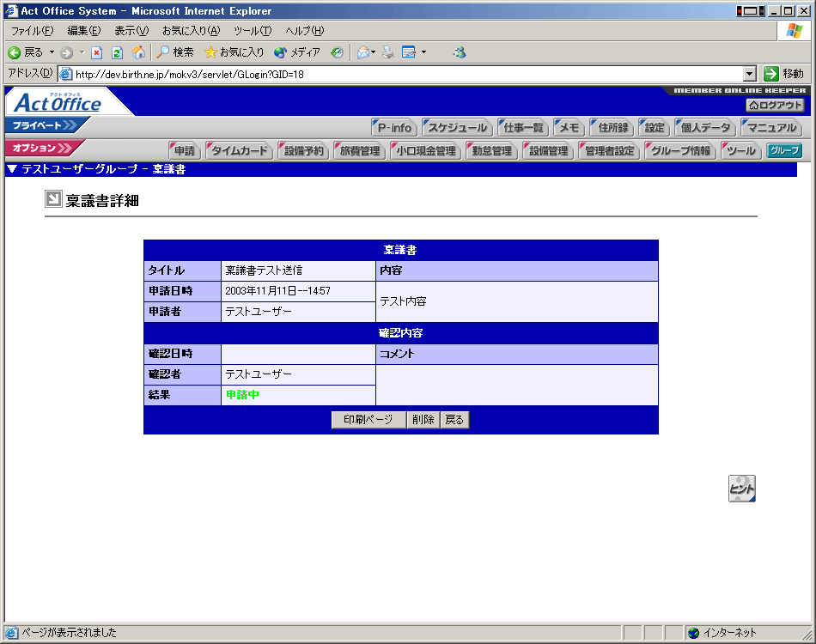Expand the mail icon dropdown arrow
This screenshot has height=644, width=816.
[x=374, y=52]
